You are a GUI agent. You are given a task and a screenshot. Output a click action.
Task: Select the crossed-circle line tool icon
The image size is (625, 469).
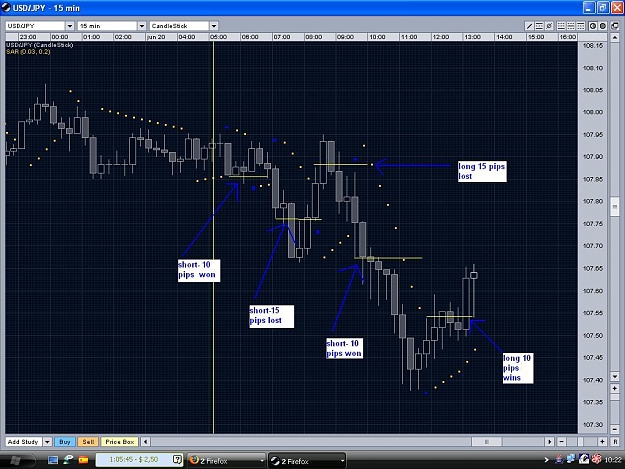549,26
